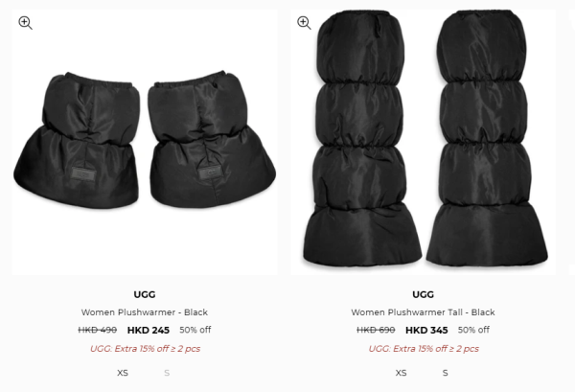Click UGG brand name above Plushwarmer Tall

[424, 294]
